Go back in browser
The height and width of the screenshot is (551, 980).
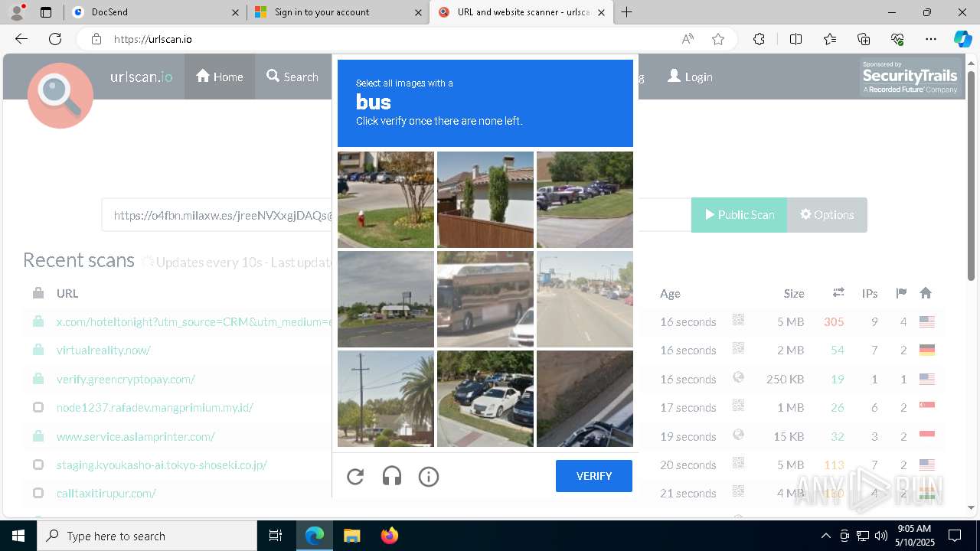coord(21,39)
